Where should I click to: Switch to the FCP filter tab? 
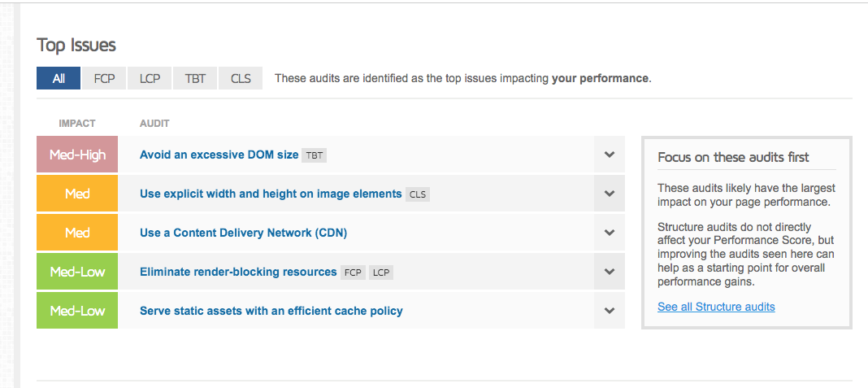point(104,79)
